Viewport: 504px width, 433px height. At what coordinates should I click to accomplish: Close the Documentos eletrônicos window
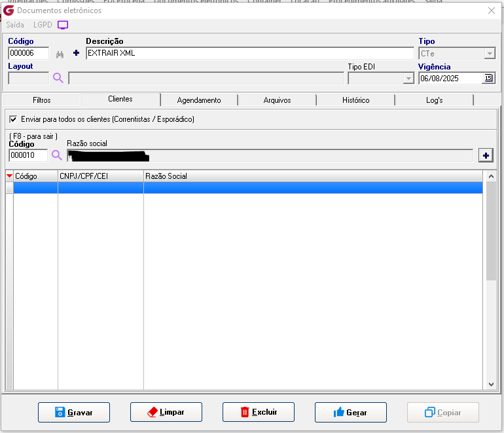tap(491, 10)
